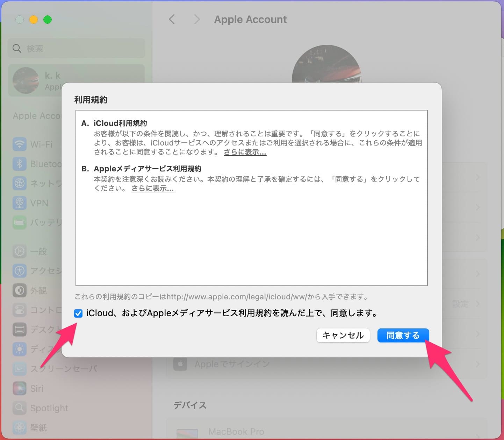
Task: Click the green zoom window button
Action: (48, 20)
